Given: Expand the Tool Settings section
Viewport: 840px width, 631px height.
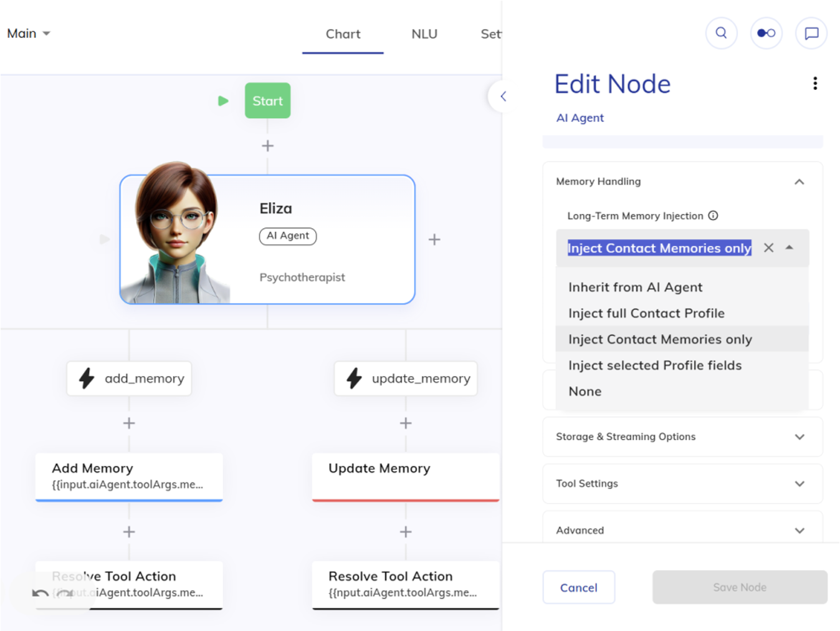Looking at the screenshot, I should point(799,484).
